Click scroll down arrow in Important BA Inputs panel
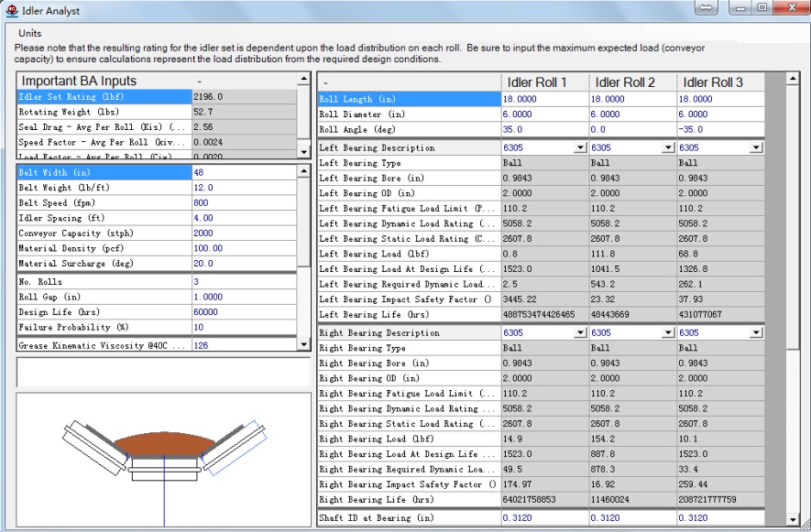This screenshot has height=532, width=811. (303, 151)
